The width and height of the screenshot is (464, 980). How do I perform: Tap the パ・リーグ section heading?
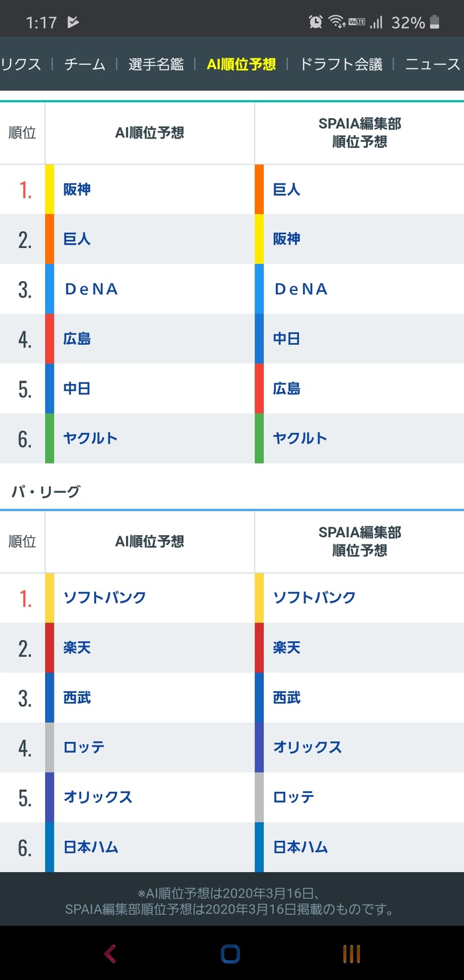[x=46, y=492]
